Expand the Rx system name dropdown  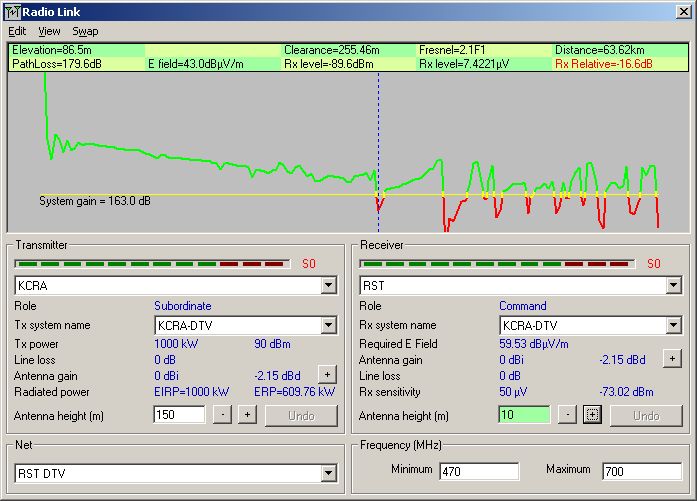point(674,325)
